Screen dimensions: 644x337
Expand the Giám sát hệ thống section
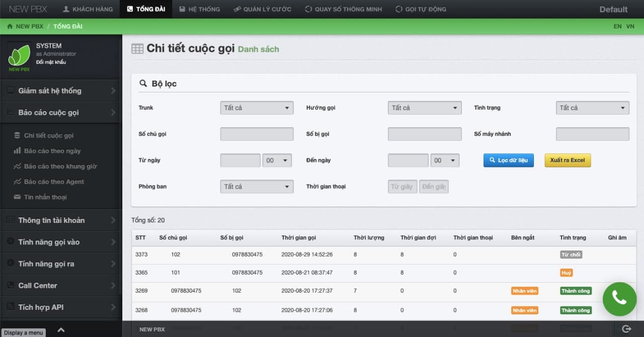point(61,91)
